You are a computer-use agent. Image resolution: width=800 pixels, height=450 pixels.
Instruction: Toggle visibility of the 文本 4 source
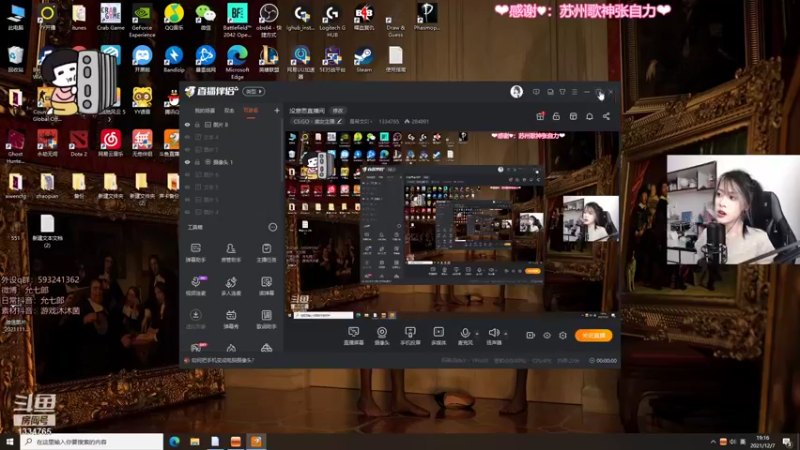click(187, 137)
